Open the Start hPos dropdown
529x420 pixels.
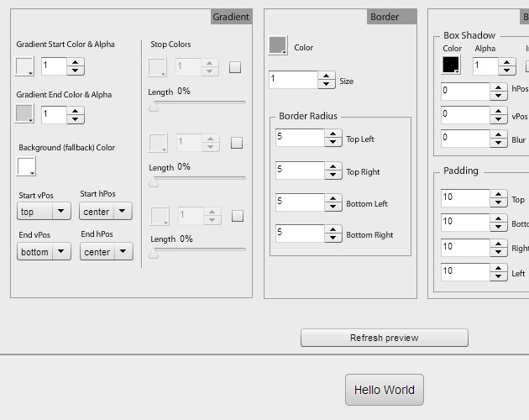(x=106, y=212)
